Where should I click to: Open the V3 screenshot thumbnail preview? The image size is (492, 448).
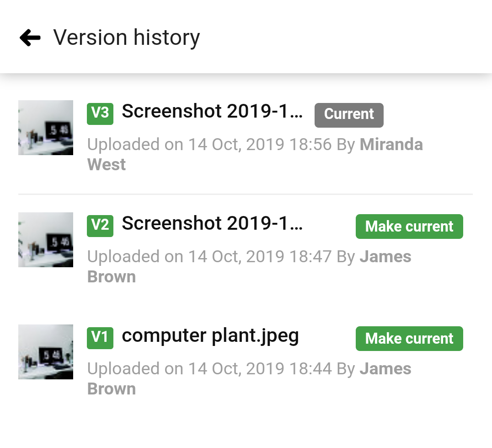(x=45, y=127)
